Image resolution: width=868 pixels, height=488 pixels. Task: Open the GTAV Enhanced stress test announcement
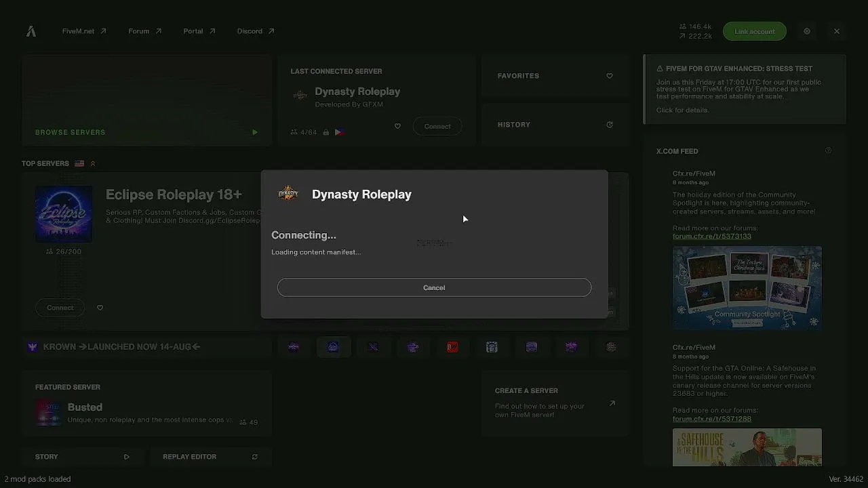click(x=745, y=89)
